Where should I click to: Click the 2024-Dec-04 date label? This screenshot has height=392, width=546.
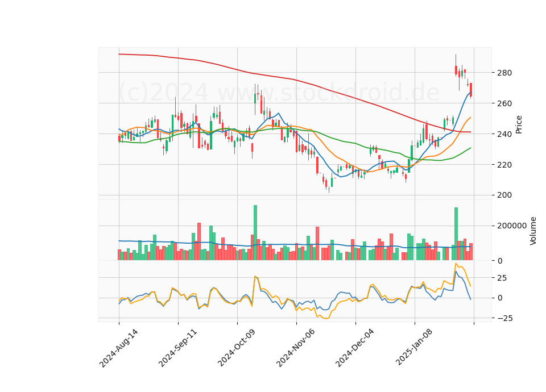pos(355,348)
